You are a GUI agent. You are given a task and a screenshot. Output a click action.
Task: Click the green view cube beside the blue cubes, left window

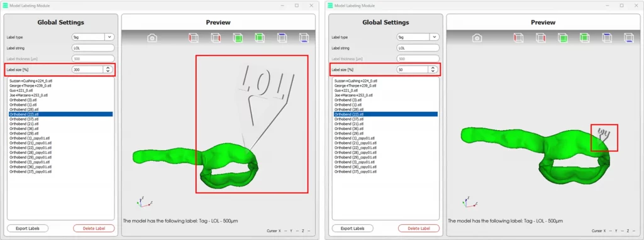259,38
